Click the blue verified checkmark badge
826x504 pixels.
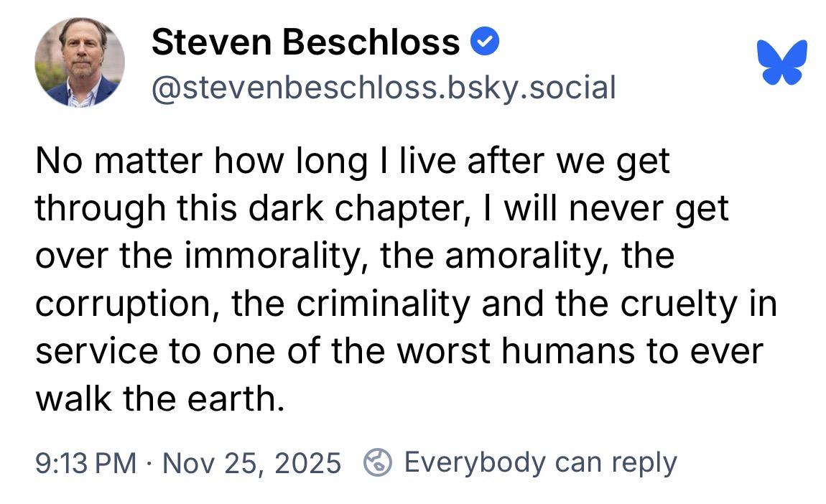coord(485,43)
